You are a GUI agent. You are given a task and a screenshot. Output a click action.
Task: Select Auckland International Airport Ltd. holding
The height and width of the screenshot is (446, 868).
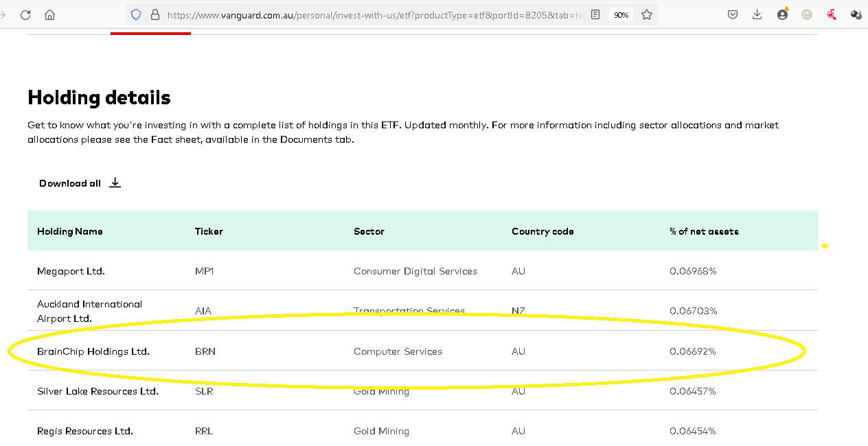click(x=90, y=311)
